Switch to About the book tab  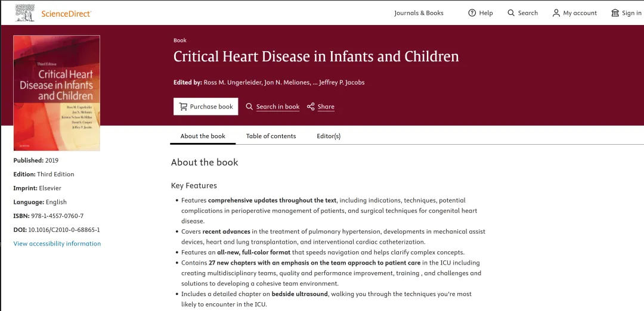[x=203, y=136]
